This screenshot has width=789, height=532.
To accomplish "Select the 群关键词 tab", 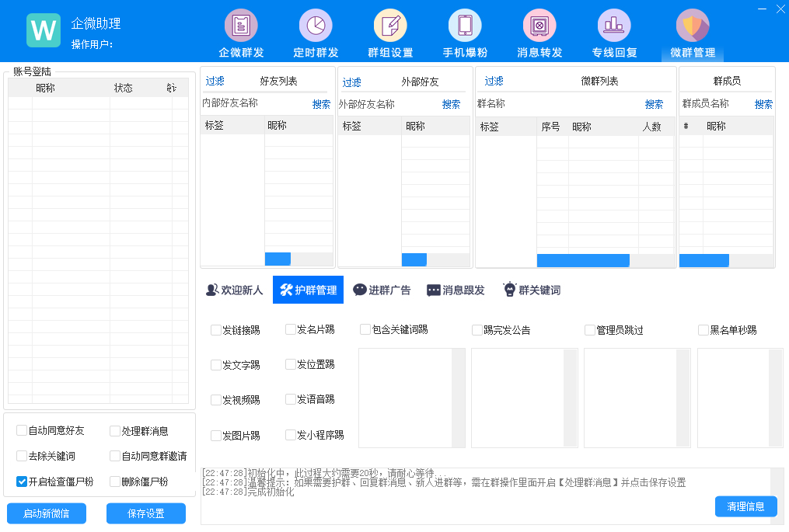I will click(531, 290).
